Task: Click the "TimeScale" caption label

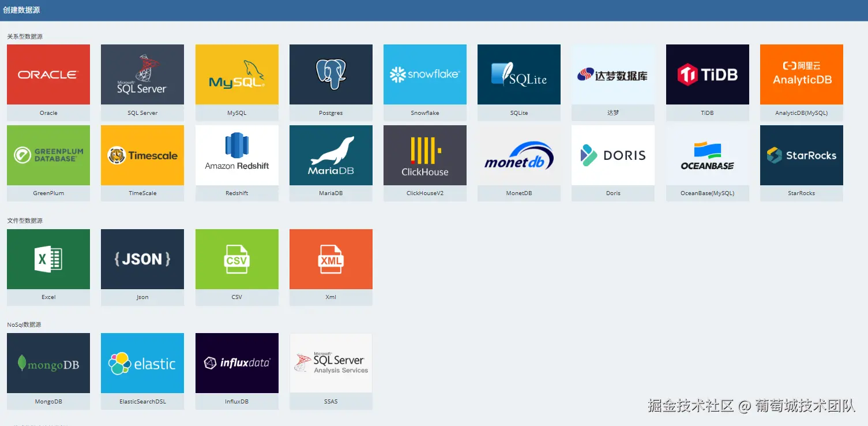Action: click(142, 193)
